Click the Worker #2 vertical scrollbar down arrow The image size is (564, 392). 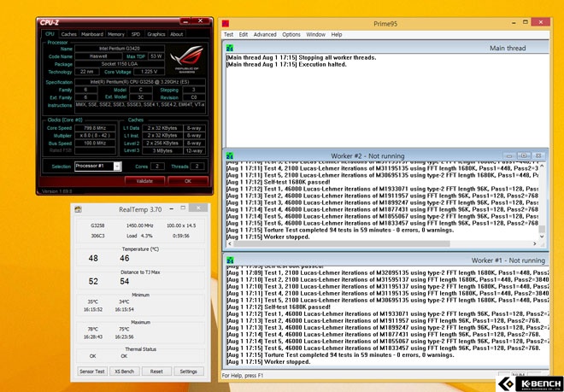(x=542, y=237)
